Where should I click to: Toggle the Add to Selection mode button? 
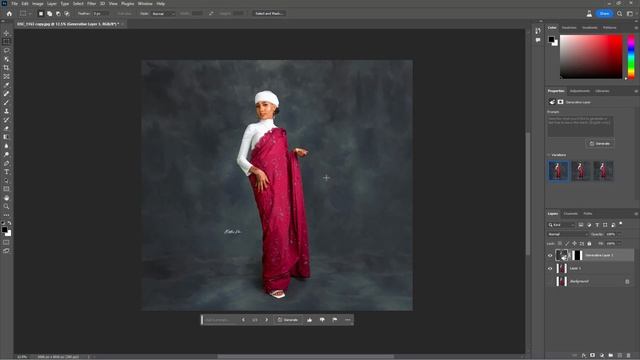click(49, 13)
